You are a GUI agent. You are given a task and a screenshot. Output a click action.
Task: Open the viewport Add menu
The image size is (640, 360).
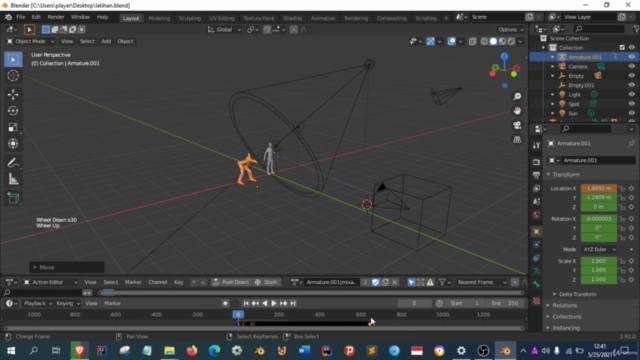(106, 41)
